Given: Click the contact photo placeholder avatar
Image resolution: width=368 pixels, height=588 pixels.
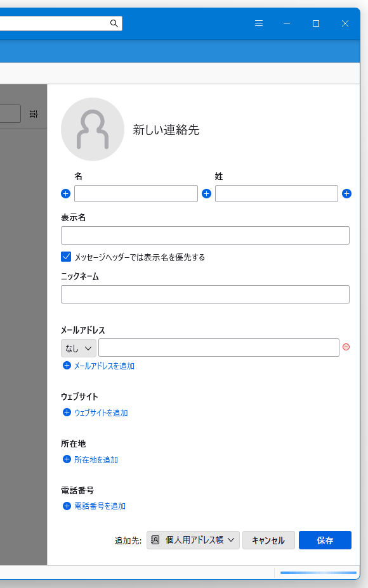Looking at the screenshot, I should coord(93,129).
